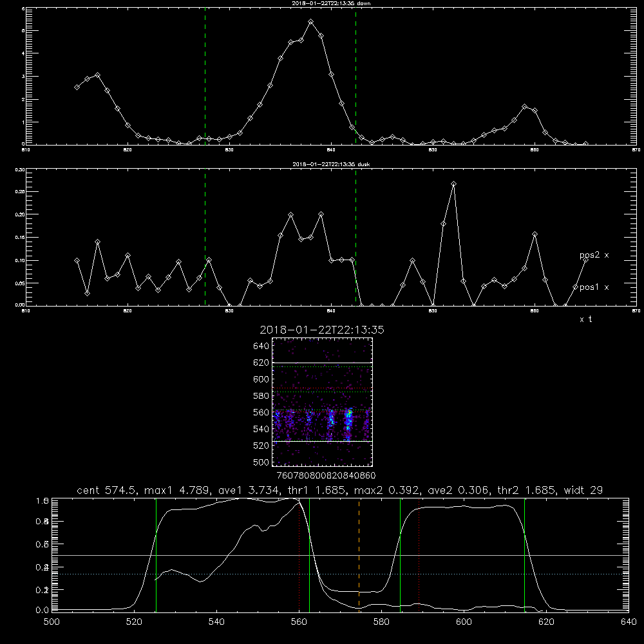The height and width of the screenshot is (644, 644).
Task: Click the 'ave2 0.306' value in stats line
Action: coord(457,490)
